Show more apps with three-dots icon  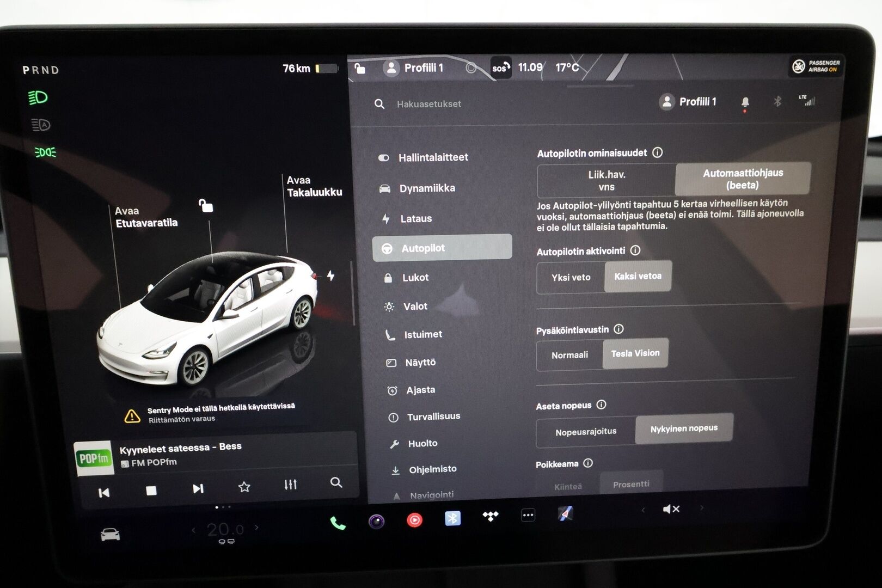(x=528, y=515)
